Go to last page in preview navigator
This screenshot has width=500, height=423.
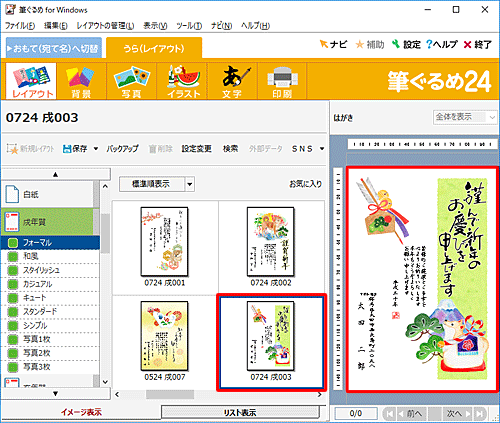480,414
